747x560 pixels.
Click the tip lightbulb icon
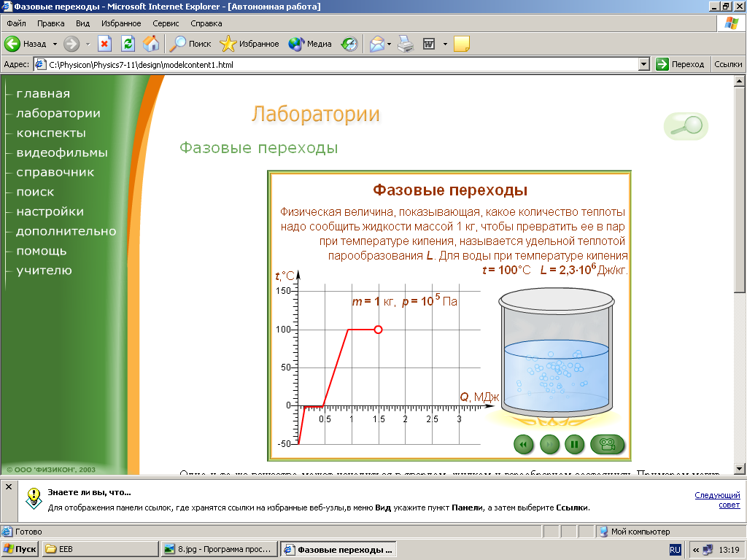pos(34,498)
